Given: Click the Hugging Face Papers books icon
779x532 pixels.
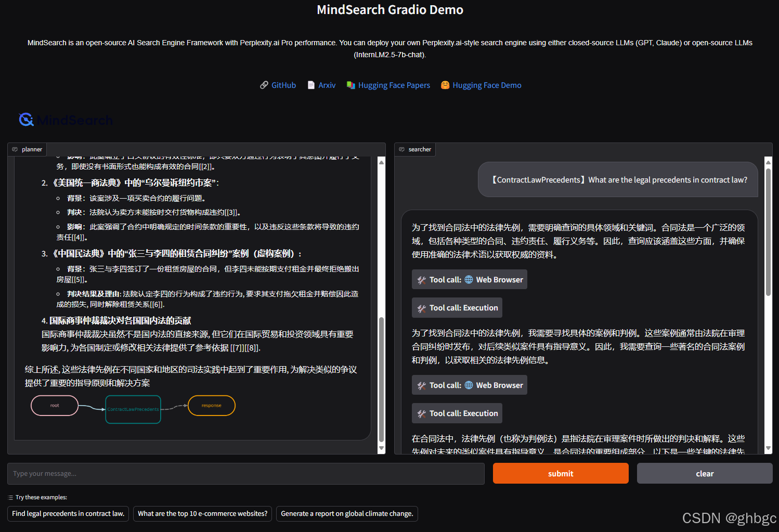Looking at the screenshot, I should coord(351,85).
